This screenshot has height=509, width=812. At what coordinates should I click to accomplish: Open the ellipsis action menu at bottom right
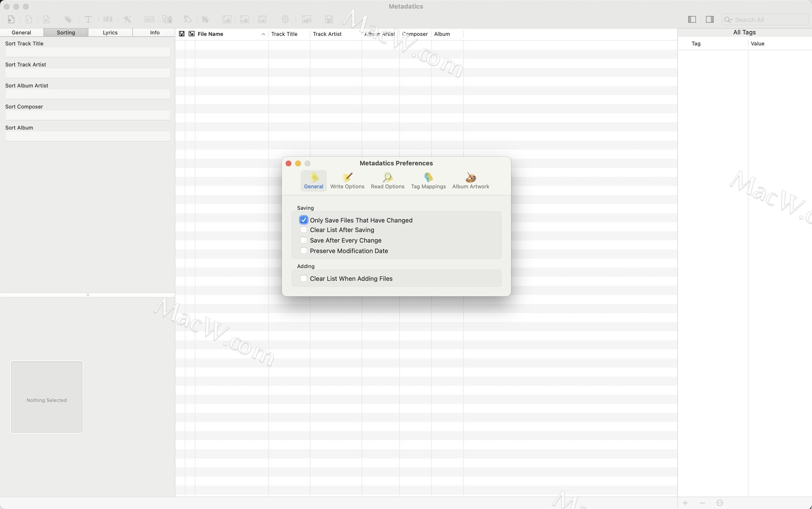[x=720, y=503]
